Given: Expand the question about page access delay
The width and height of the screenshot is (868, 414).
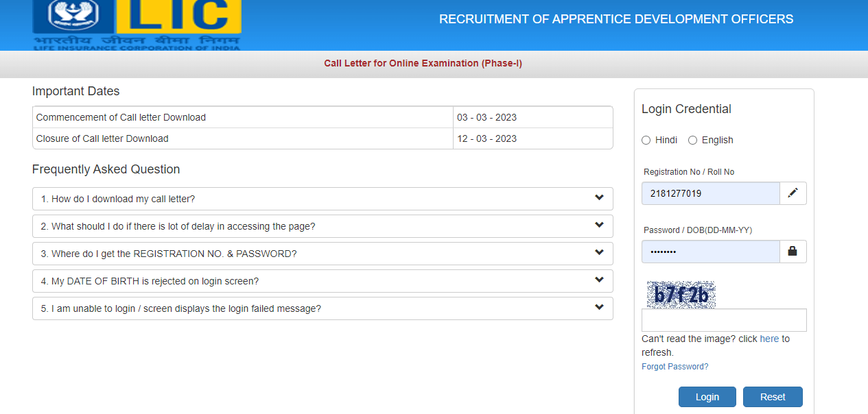Looking at the screenshot, I should tap(322, 226).
